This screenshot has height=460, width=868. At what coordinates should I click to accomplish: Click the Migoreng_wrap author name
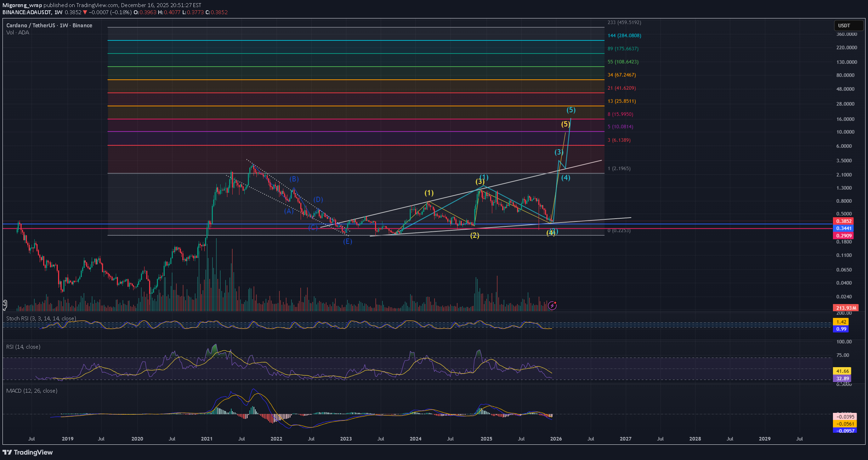coord(22,5)
